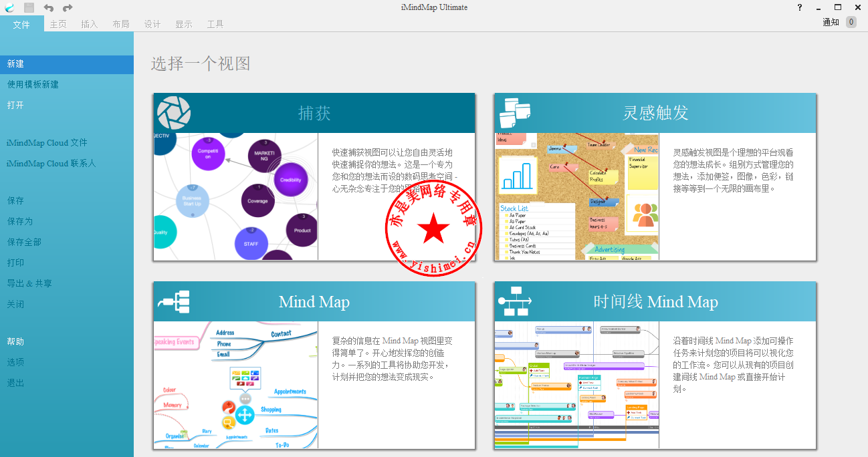
Task: Click the 捕获 bubble map preview thumbnail
Action: (235, 196)
